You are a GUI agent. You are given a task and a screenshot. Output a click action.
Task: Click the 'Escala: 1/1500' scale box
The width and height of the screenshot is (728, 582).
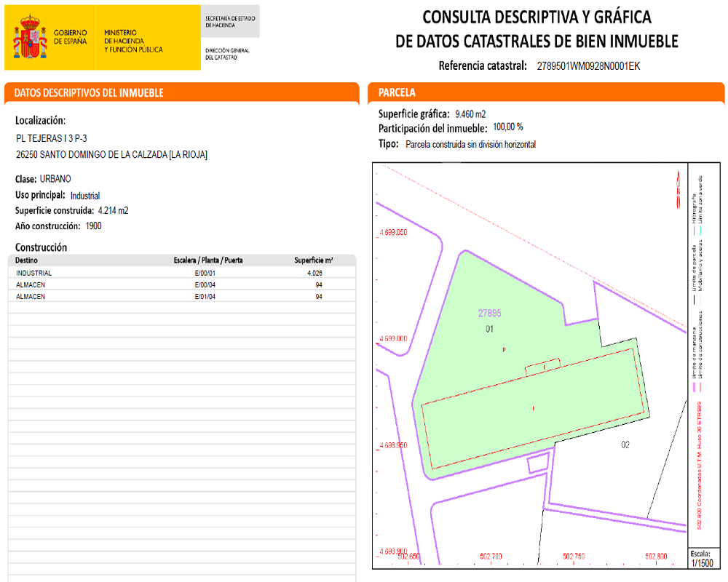702,558
